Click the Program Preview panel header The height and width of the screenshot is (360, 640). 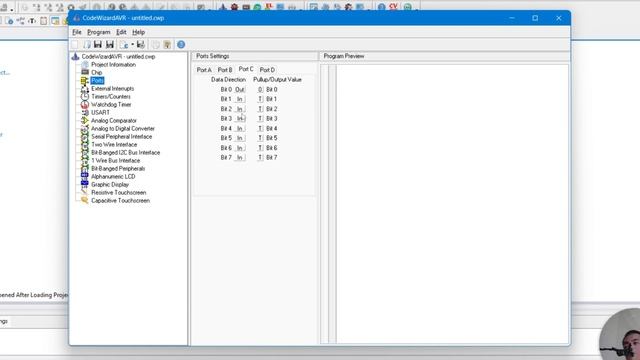click(x=444, y=56)
